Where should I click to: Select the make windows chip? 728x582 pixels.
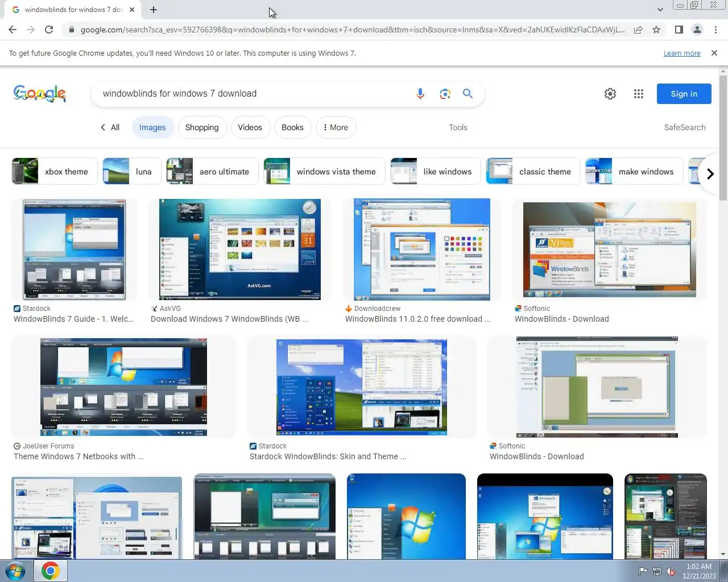[634, 172]
